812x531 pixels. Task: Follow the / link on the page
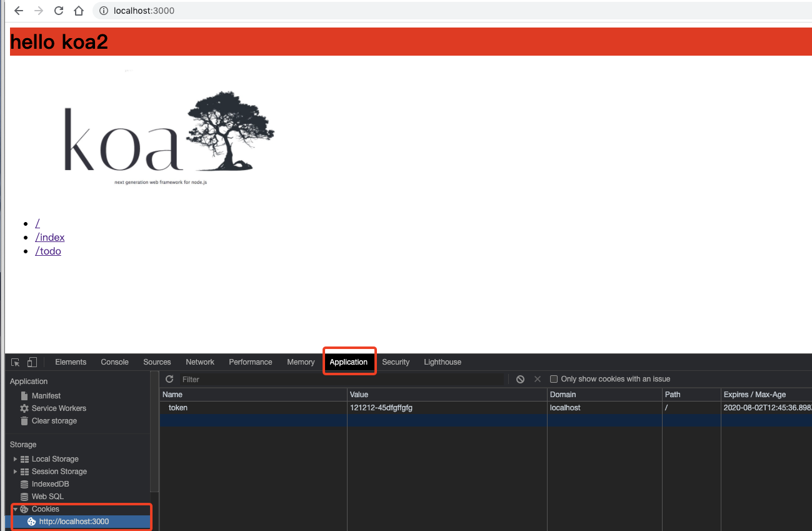[38, 223]
